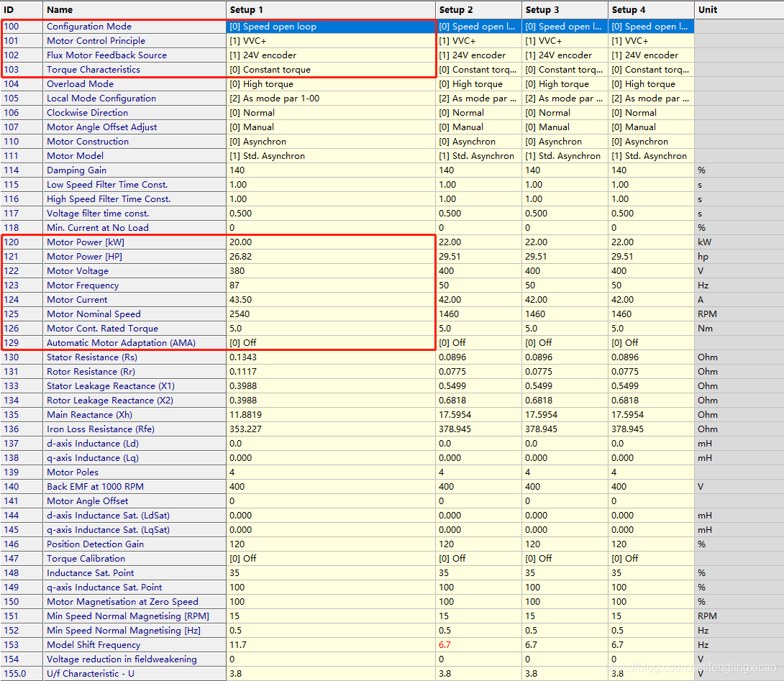Select Setup 1 Model Shift Frequency 11.7

tap(330, 645)
